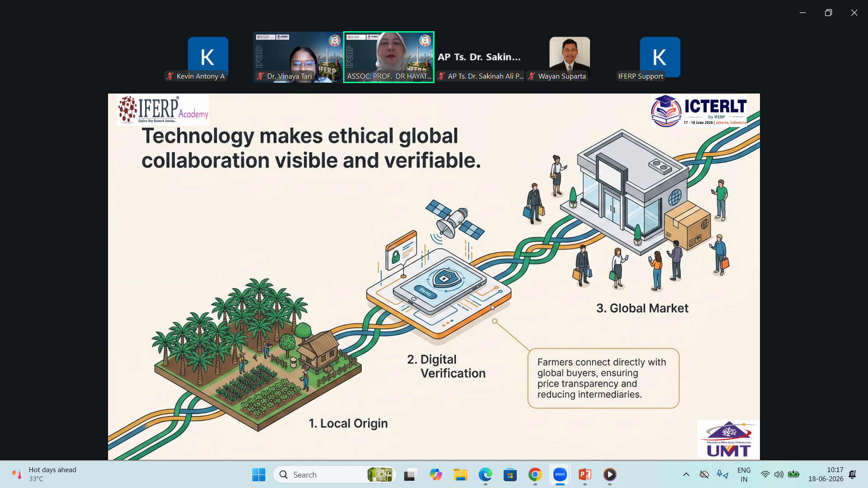Open notifications bell icon

point(852,474)
